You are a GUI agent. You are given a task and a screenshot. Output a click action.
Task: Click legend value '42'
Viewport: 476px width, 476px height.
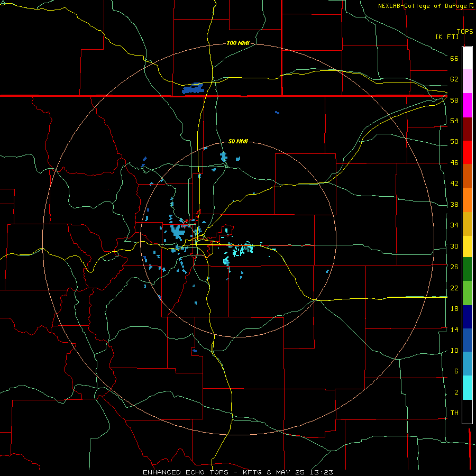tap(454, 184)
